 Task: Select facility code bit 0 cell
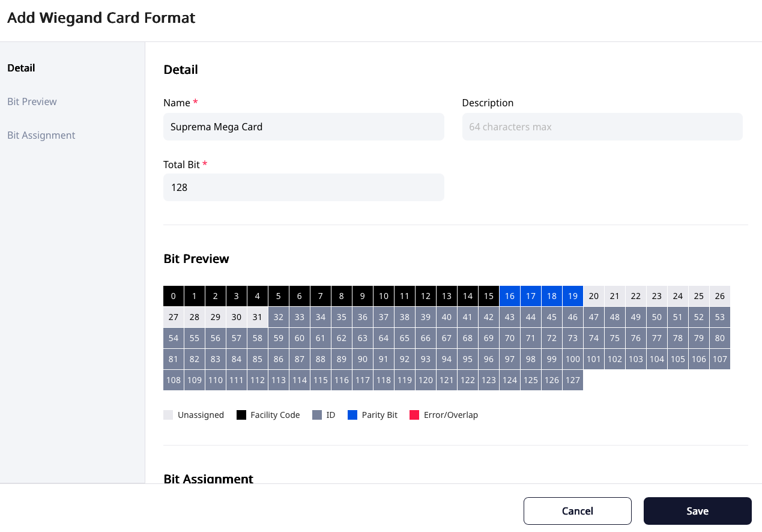pos(174,296)
